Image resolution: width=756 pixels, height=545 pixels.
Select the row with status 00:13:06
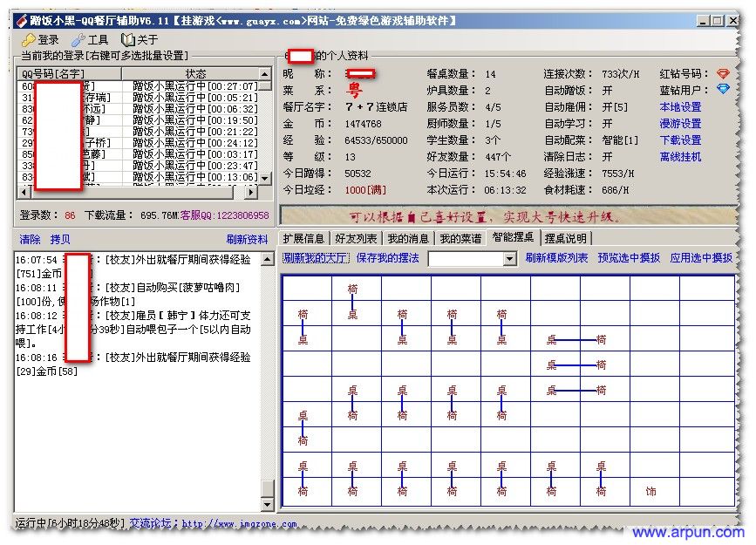click(139, 177)
